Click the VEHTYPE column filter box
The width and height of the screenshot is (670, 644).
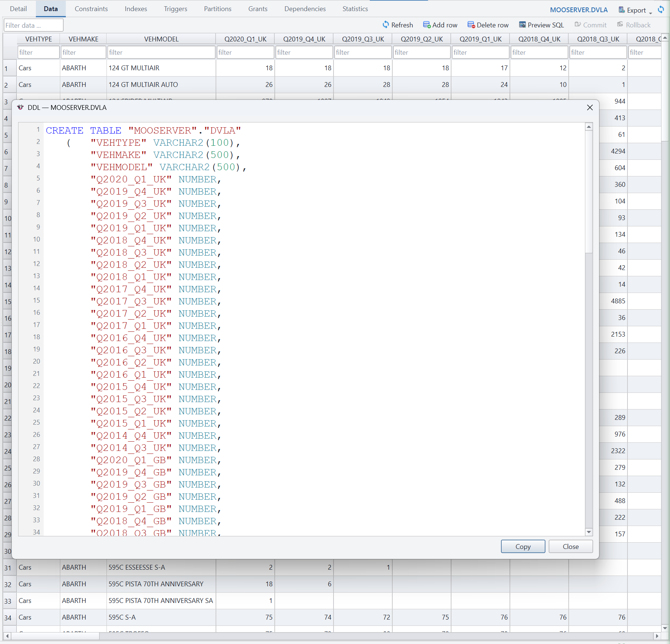tap(38, 52)
